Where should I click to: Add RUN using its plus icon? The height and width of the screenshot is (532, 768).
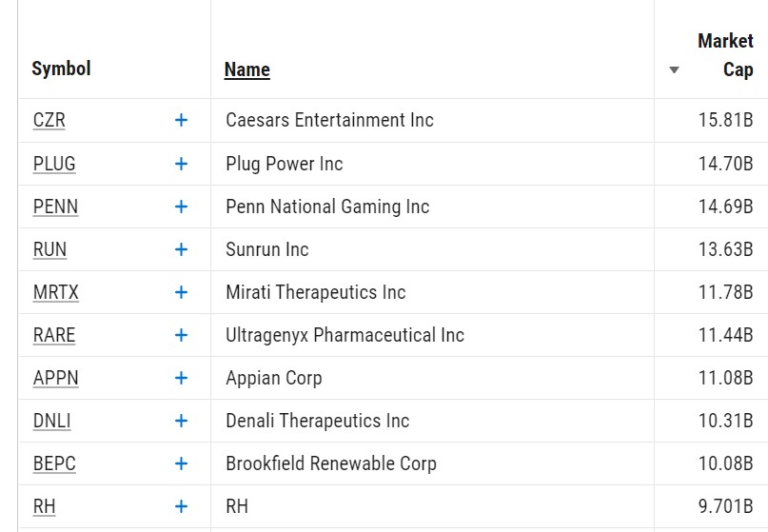coord(181,249)
